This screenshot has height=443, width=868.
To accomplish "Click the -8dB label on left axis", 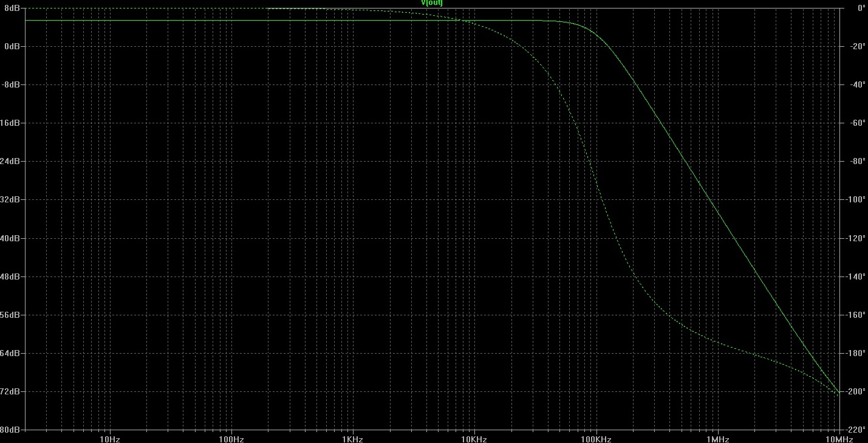I will click(x=11, y=84).
